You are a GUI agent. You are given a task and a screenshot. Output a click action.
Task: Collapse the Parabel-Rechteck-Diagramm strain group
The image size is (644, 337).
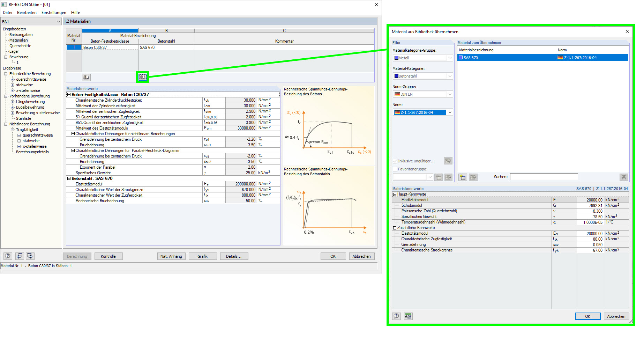click(73, 151)
